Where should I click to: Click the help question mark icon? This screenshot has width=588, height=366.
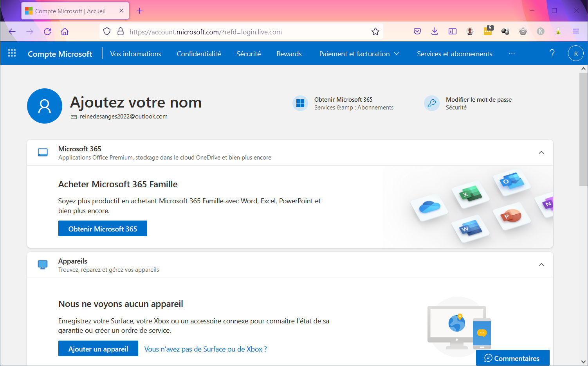pyautogui.click(x=552, y=53)
